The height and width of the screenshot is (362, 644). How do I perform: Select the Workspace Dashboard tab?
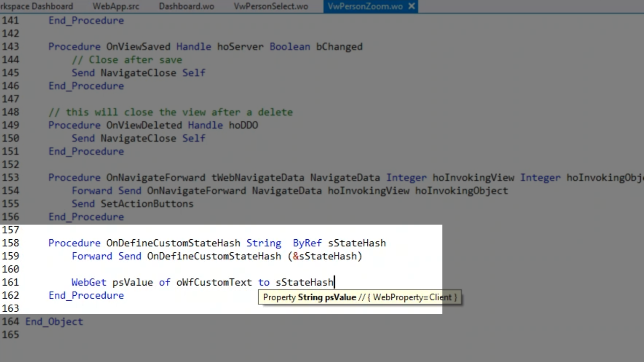(x=36, y=6)
